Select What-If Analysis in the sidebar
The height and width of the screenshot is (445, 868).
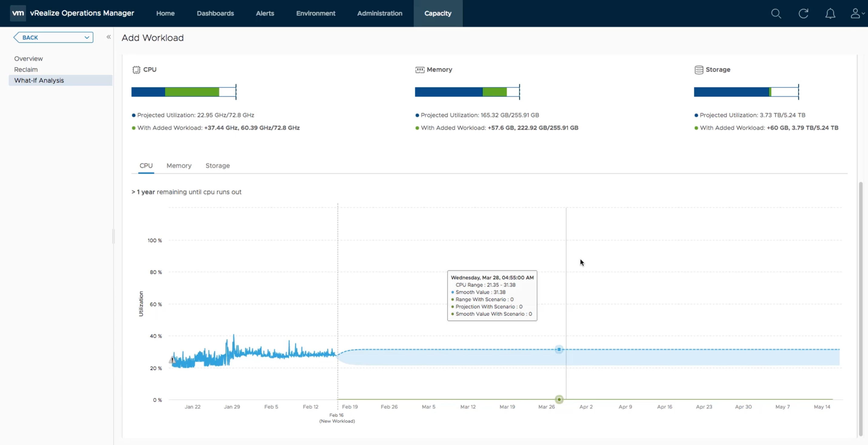point(60,80)
